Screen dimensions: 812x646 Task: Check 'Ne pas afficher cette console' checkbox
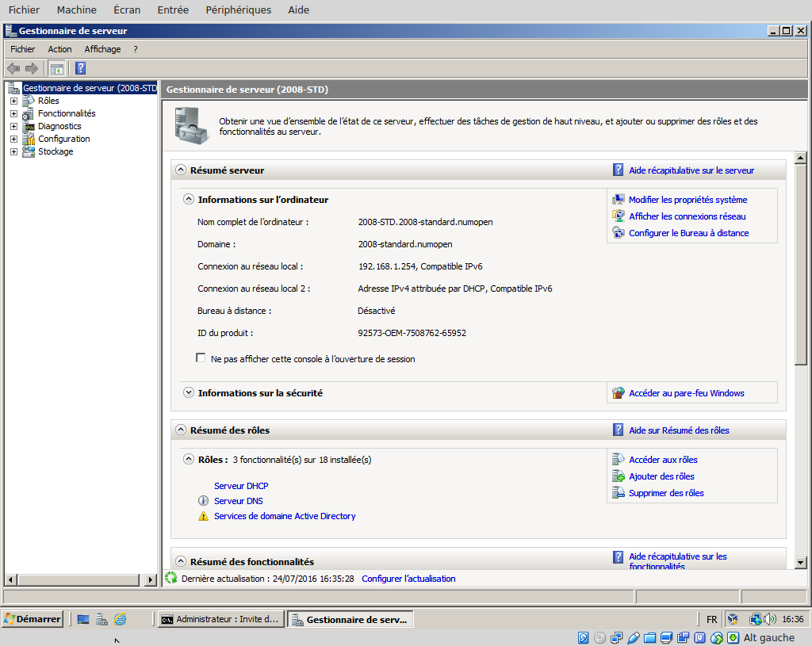[201, 358]
